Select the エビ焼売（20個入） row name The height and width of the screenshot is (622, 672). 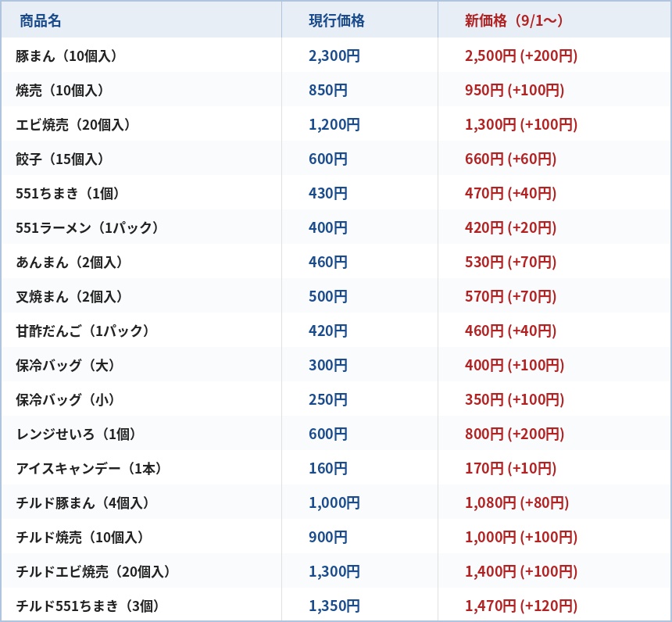coord(73,124)
